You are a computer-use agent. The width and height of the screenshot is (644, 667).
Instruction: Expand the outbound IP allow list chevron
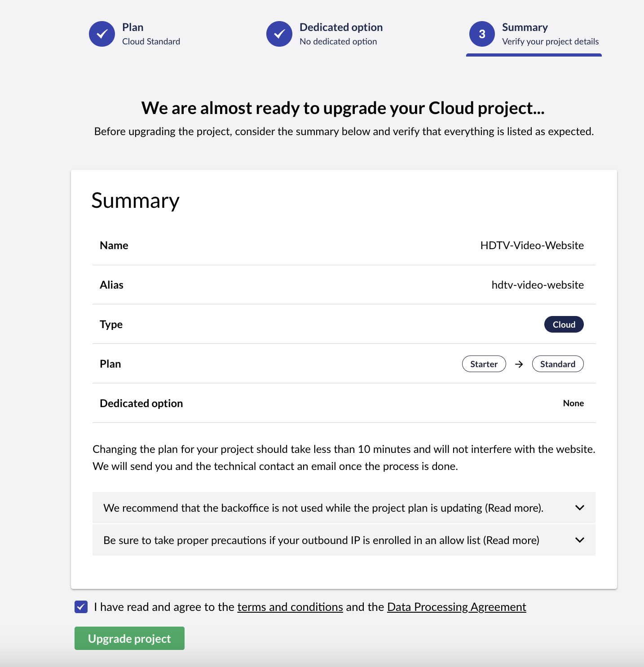580,540
